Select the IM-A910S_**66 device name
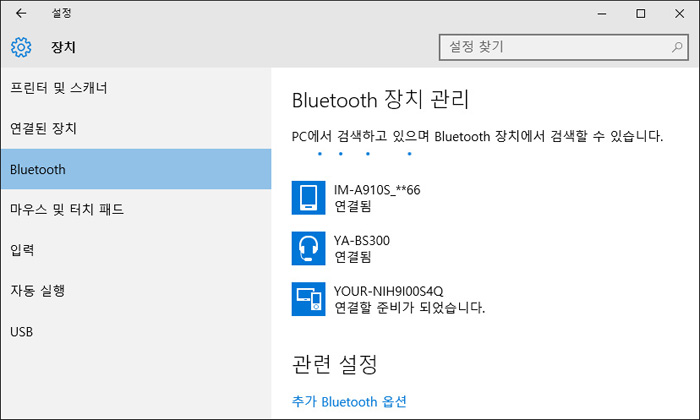Screen dimensions: 700x420 [377, 190]
